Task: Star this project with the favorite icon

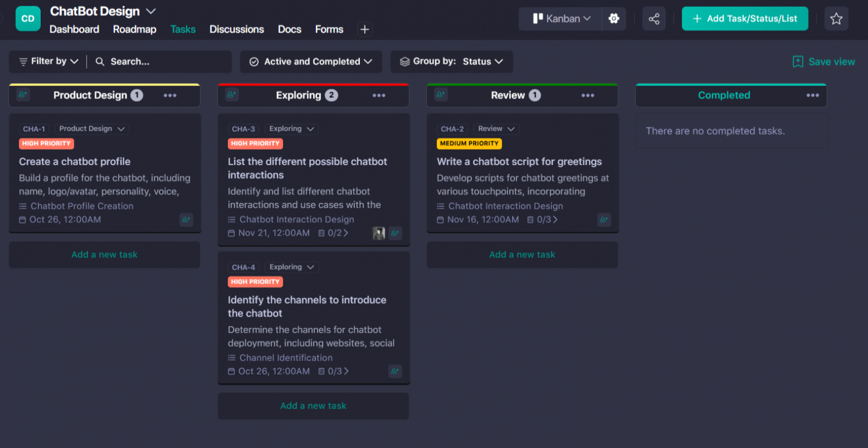Action: [836, 19]
